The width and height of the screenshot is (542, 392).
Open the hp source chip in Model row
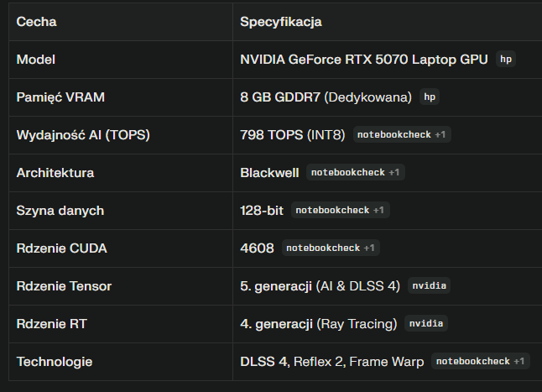pyautogui.click(x=505, y=60)
